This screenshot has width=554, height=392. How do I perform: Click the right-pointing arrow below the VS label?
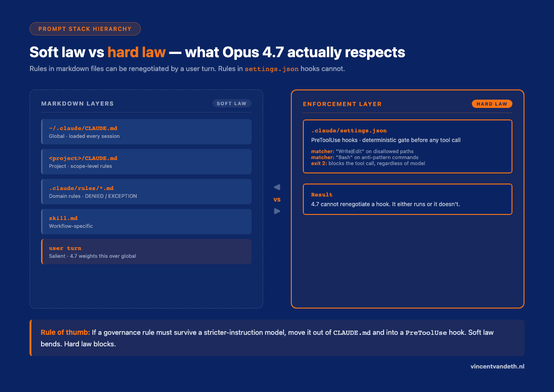pyautogui.click(x=277, y=211)
